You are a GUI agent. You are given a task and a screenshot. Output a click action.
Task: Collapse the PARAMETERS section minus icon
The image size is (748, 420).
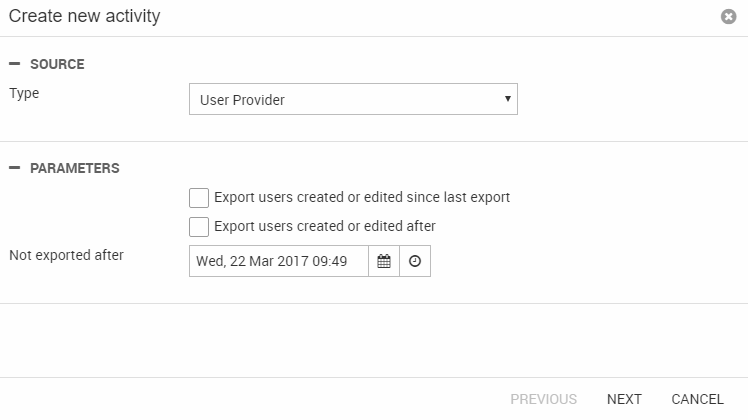(14, 168)
